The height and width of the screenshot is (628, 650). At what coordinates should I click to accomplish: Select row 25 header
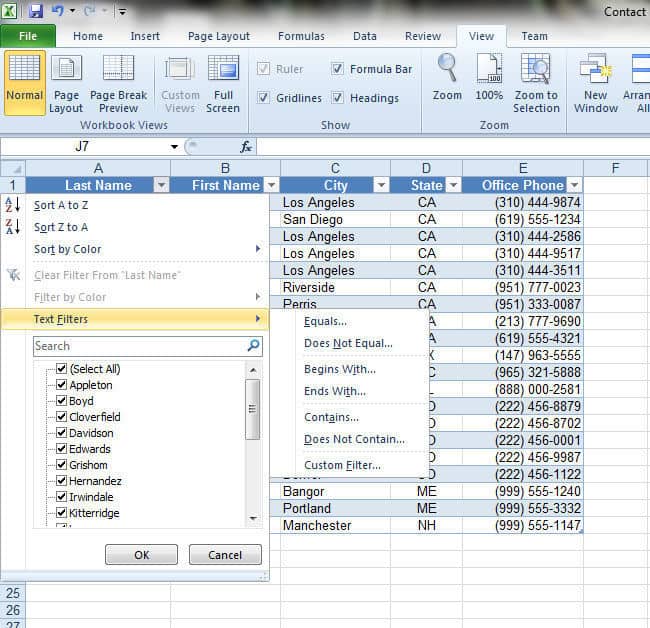coord(13,593)
